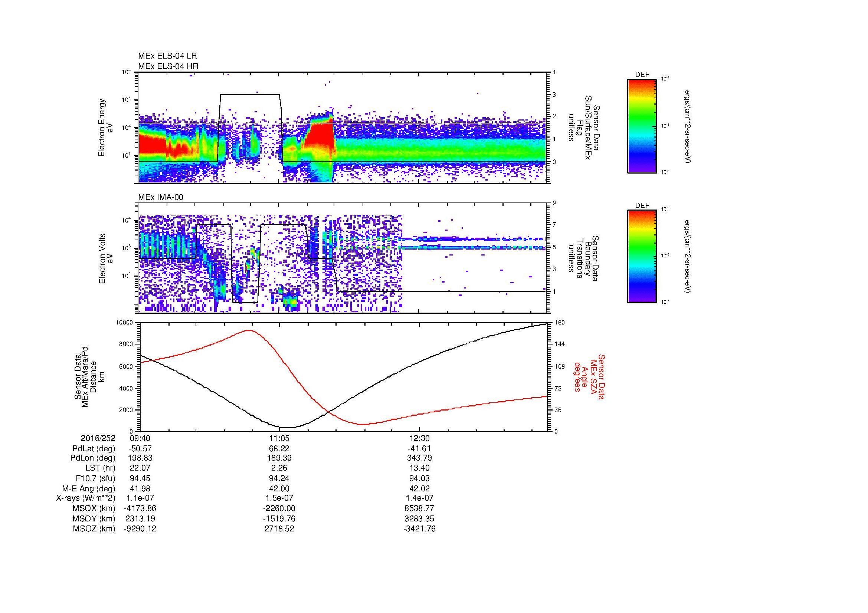Image resolution: width=868 pixels, height=613 pixels.
Task: Click the 'MSOY (km)' row label
Action: click(94, 518)
